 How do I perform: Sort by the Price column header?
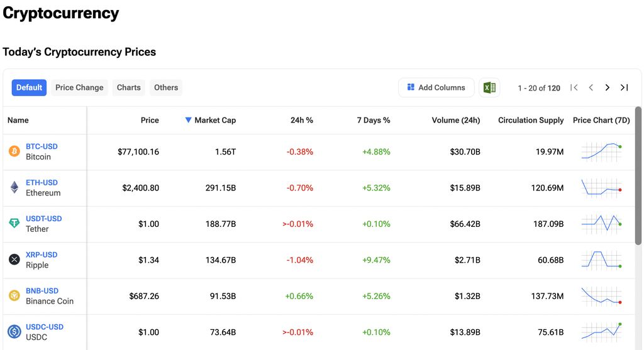click(150, 120)
